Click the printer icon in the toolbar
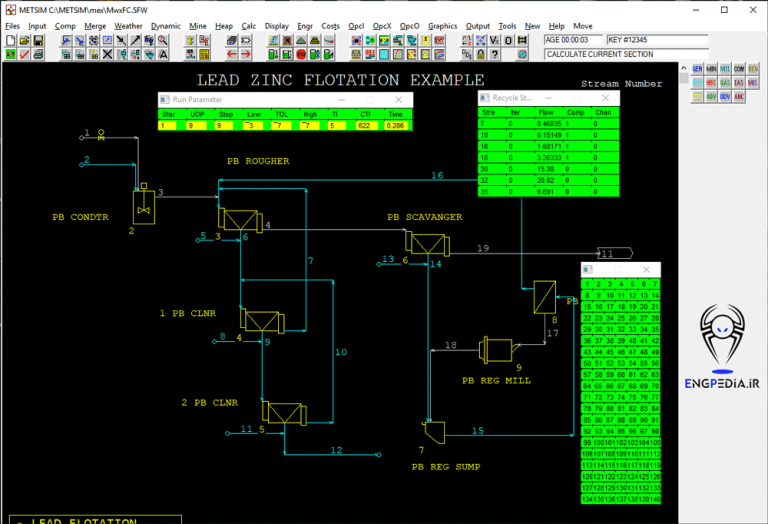 [x=38, y=54]
